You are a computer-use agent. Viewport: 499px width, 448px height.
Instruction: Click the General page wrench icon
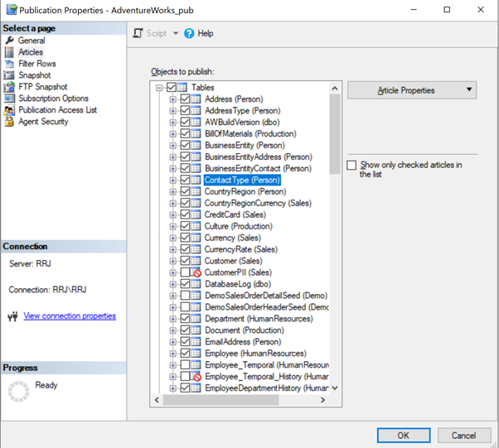10,41
